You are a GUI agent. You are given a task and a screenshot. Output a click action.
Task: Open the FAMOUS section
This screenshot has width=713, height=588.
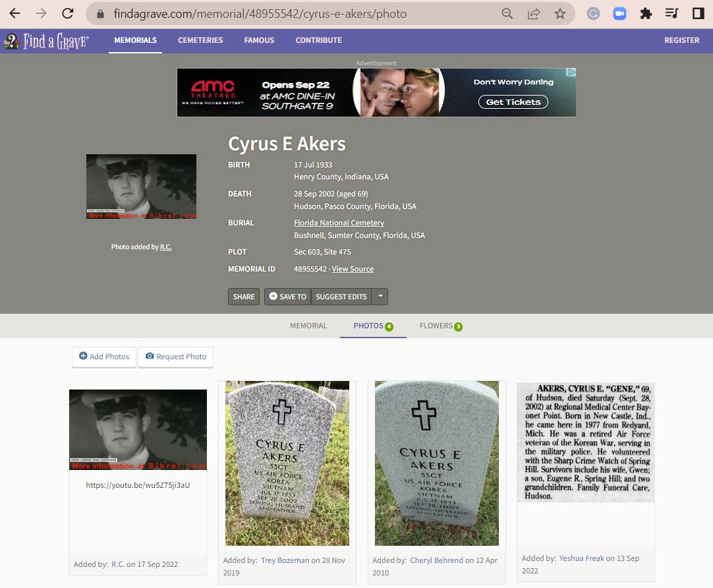pos(259,40)
